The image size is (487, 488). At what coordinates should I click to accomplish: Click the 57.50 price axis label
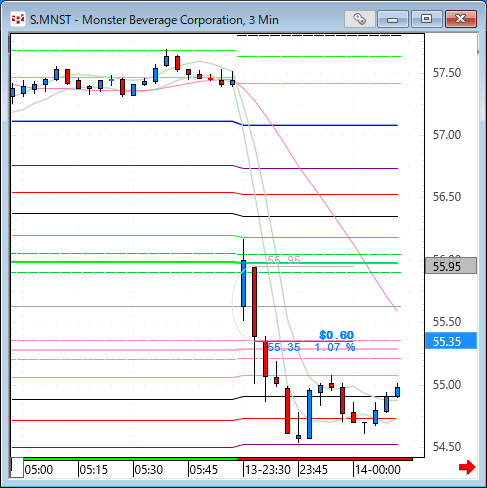click(447, 73)
